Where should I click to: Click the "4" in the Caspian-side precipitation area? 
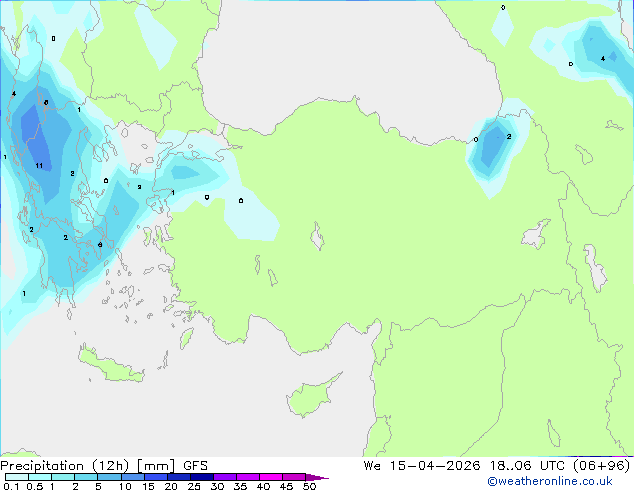pyautogui.click(x=602, y=59)
